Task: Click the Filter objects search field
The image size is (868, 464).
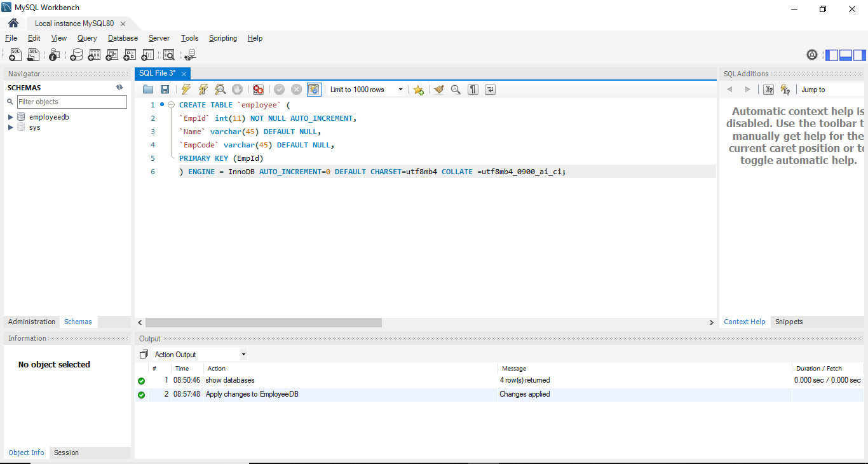Action: tap(72, 102)
